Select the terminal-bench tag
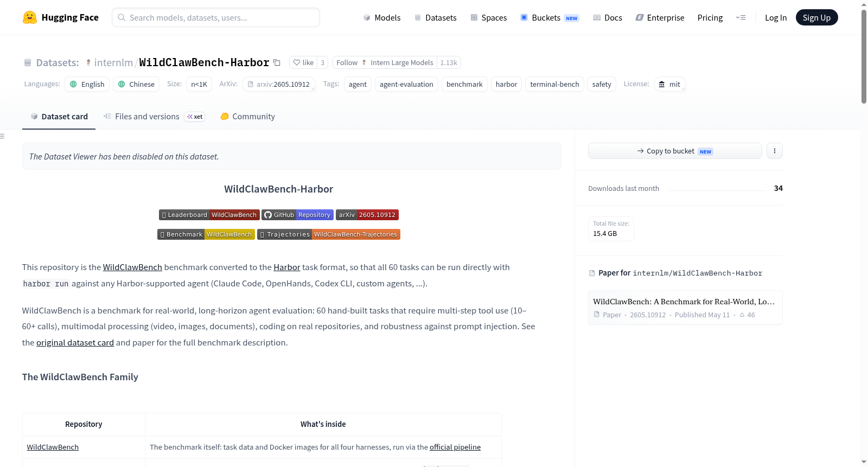 point(554,84)
